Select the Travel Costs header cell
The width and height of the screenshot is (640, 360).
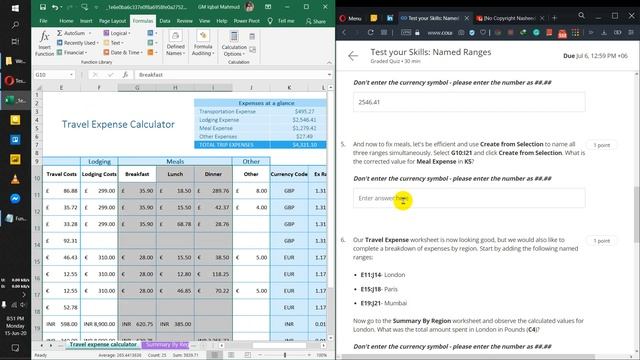[x=61, y=174]
